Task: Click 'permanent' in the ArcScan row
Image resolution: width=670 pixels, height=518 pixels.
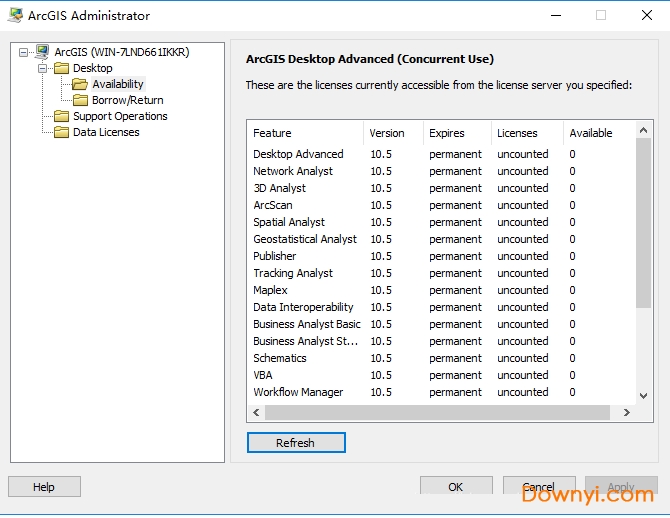Action: click(x=455, y=206)
